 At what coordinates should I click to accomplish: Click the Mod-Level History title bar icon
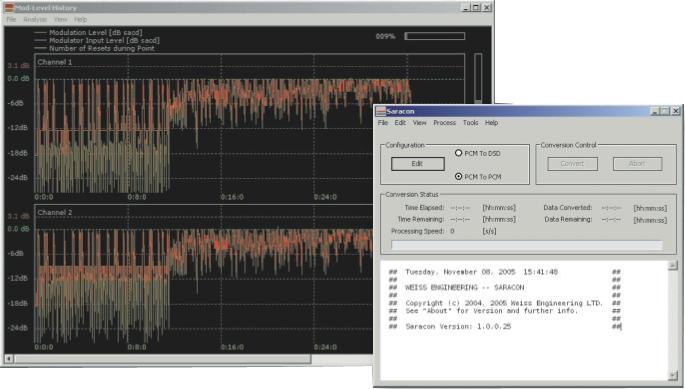(x=9, y=7)
